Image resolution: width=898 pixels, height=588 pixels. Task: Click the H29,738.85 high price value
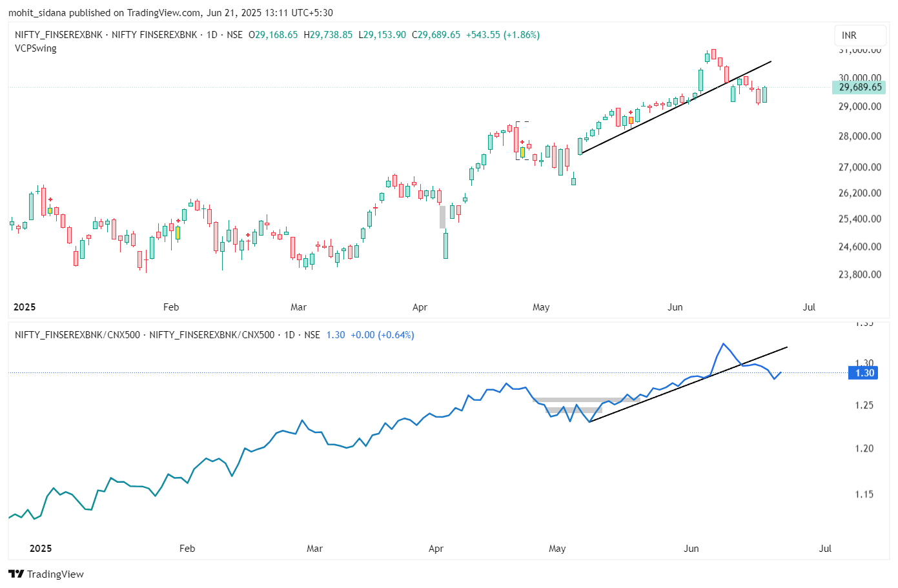click(x=328, y=35)
